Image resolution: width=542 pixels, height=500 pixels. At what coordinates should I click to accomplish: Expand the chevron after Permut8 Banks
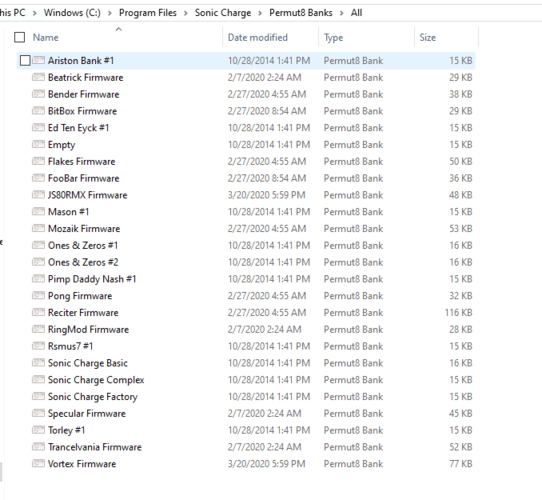click(342, 13)
